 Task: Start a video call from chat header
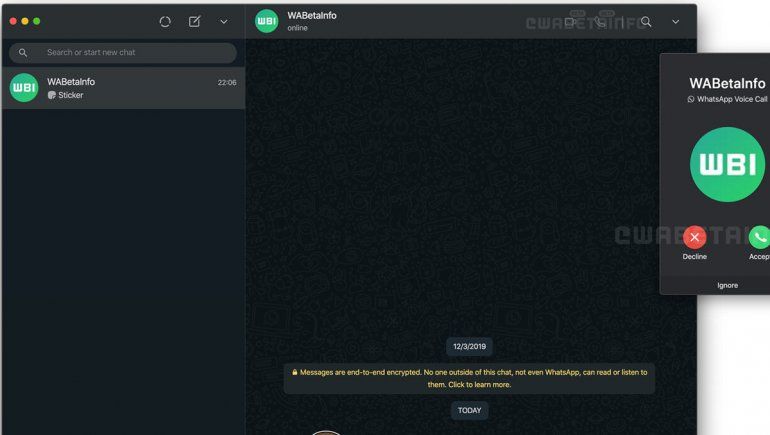570,22
